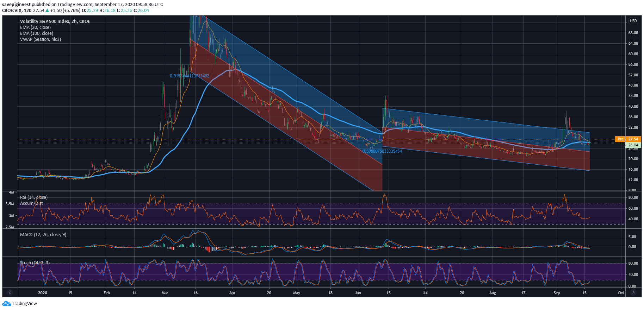644x310 pixels.
Task: Click the RSI (14, close) indicator label
Action: click(x=34, y=197)
